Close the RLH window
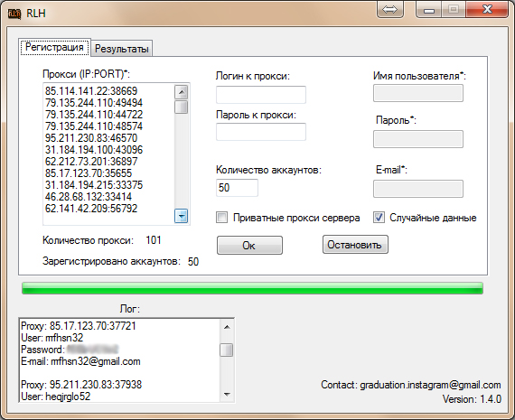The image size is (515, 420). (x=487, y=10)
